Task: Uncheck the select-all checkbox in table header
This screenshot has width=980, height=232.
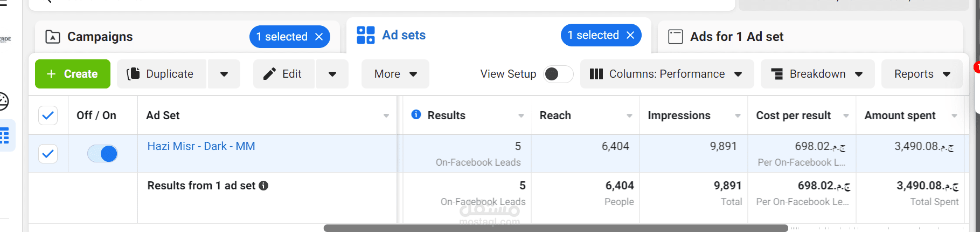Action: coord(48,115)
